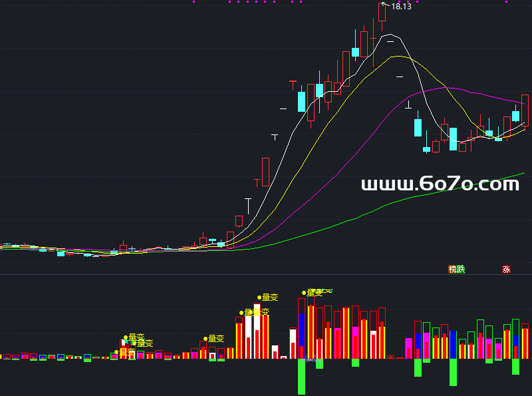Click the divider between price and volume panels

point(266,274)
